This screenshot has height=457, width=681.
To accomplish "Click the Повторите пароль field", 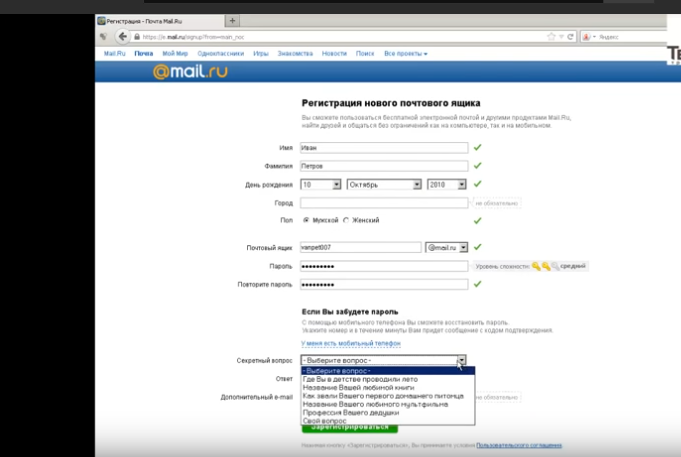I will [384, 285].
